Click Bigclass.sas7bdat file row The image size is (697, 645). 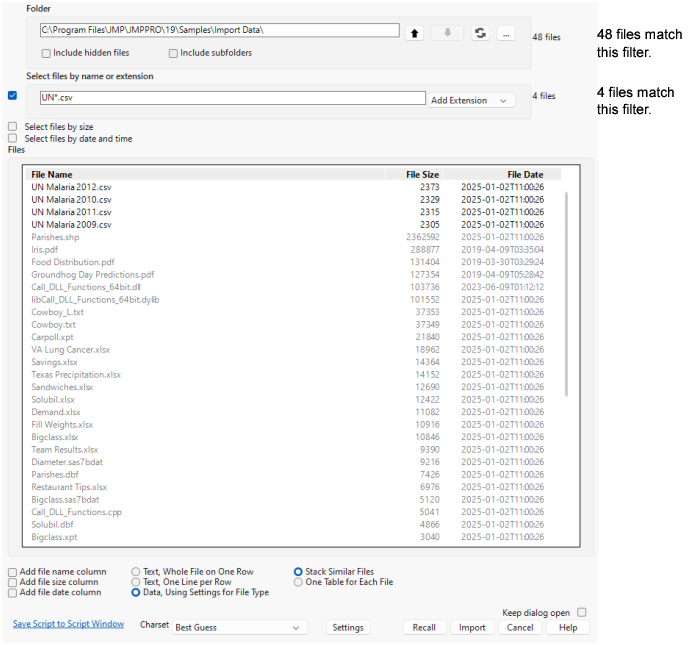tap(288, 500)
